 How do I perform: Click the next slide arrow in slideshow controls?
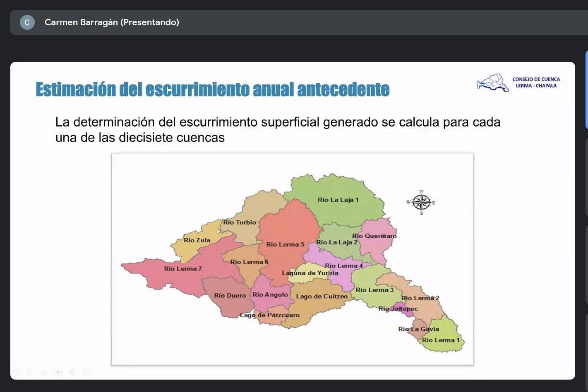(x=30, y=373)
